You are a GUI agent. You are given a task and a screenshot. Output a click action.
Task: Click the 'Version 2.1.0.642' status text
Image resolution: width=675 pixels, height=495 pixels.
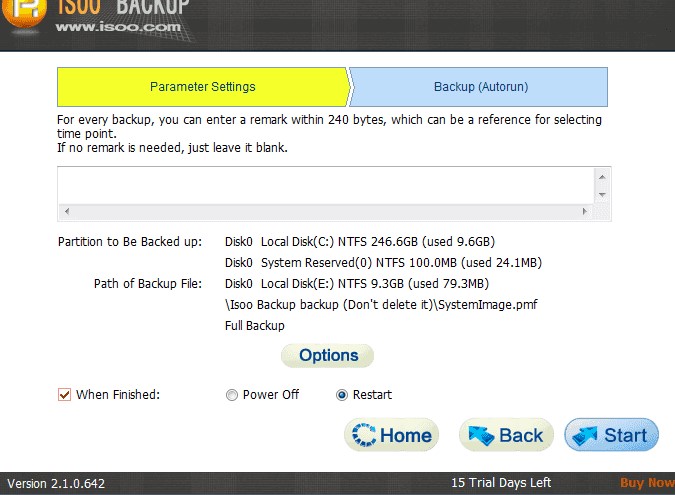pyautogui.click(x=56, y=483)
